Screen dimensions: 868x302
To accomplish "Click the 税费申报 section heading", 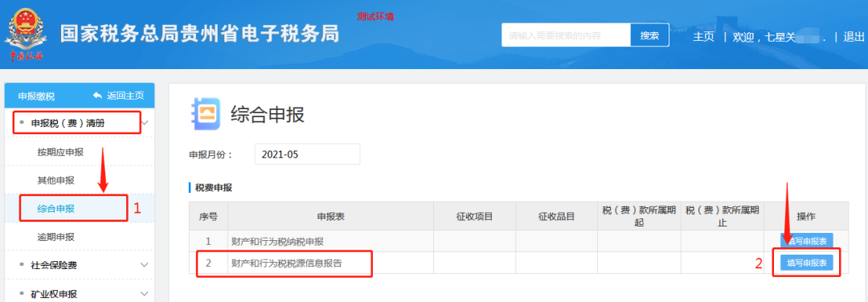I will click(x=214, y=188).
